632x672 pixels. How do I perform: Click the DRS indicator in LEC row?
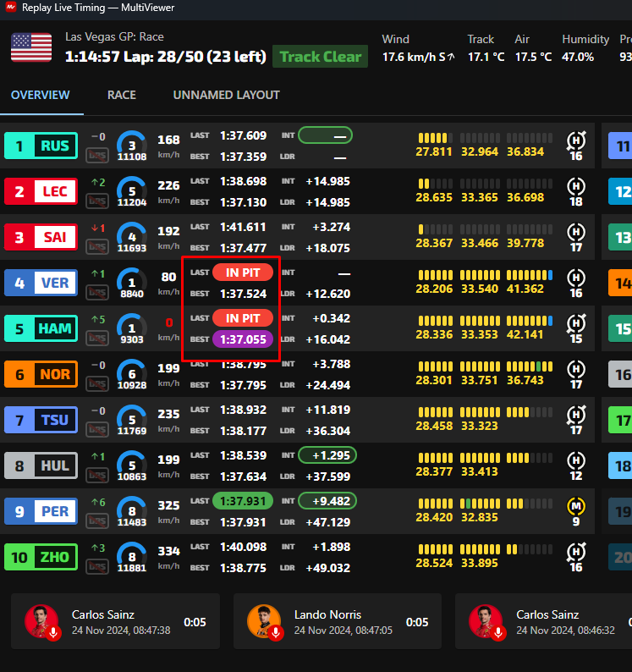click(x=97, y=201)
